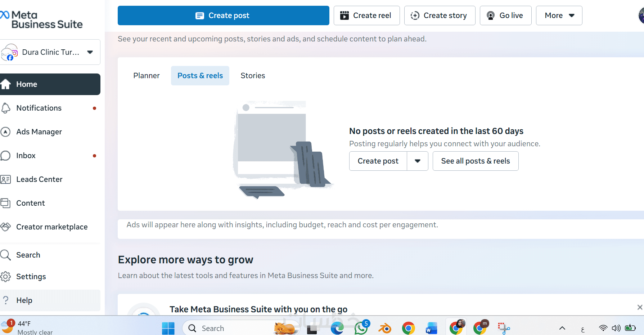Click the sidebar Search magnifier icon
Image resolution: width=644 pixels, height=335 pixels.
coord(5,255)
